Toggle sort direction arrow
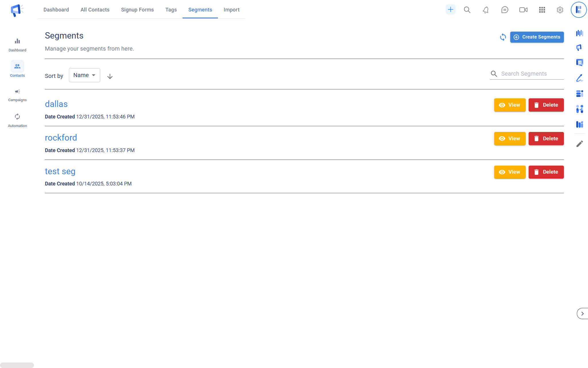This screenshot has height=368, width=588. click(x=110, y=76)
